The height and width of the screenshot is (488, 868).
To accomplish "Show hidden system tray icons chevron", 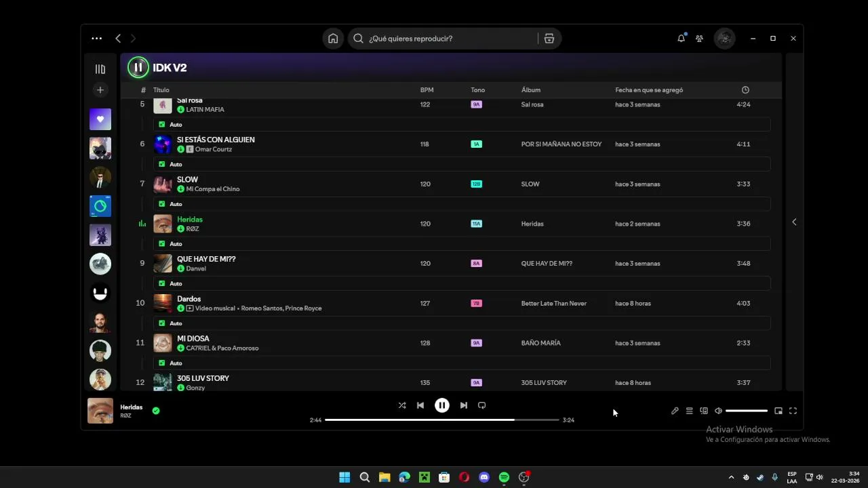I will coord(731,477).
